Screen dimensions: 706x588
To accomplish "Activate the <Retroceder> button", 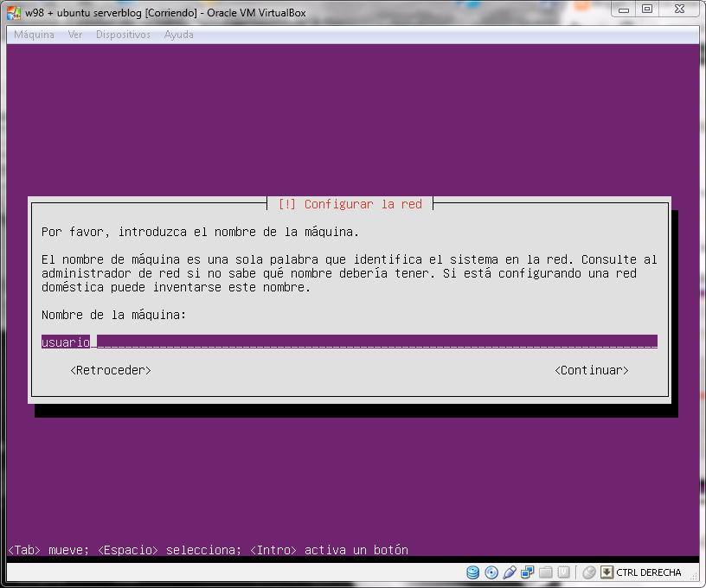I will click(x=111, y=370).
